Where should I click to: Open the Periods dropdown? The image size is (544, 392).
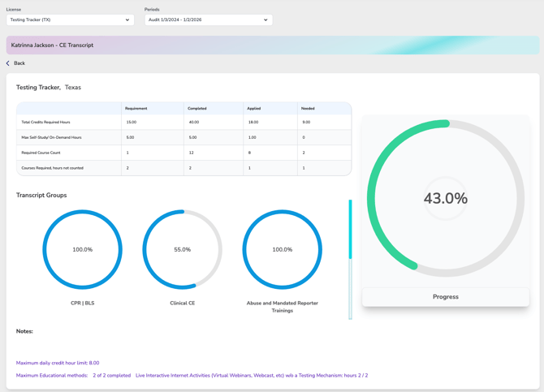point(208,20)
